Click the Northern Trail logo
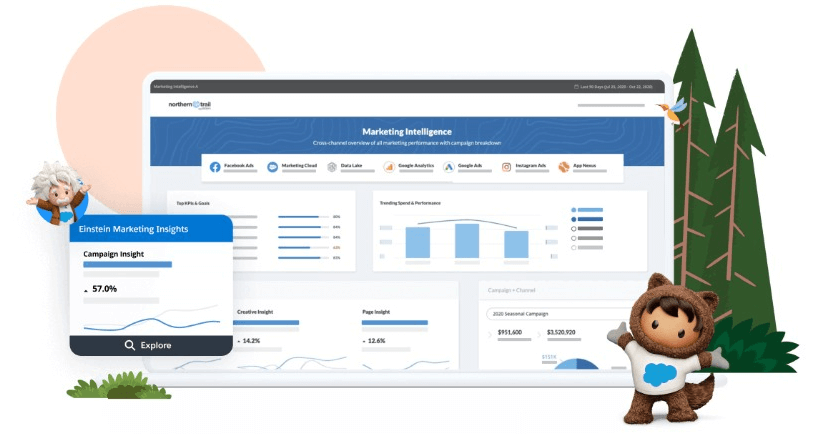This screenshot has height=436, width=828. 190,105
